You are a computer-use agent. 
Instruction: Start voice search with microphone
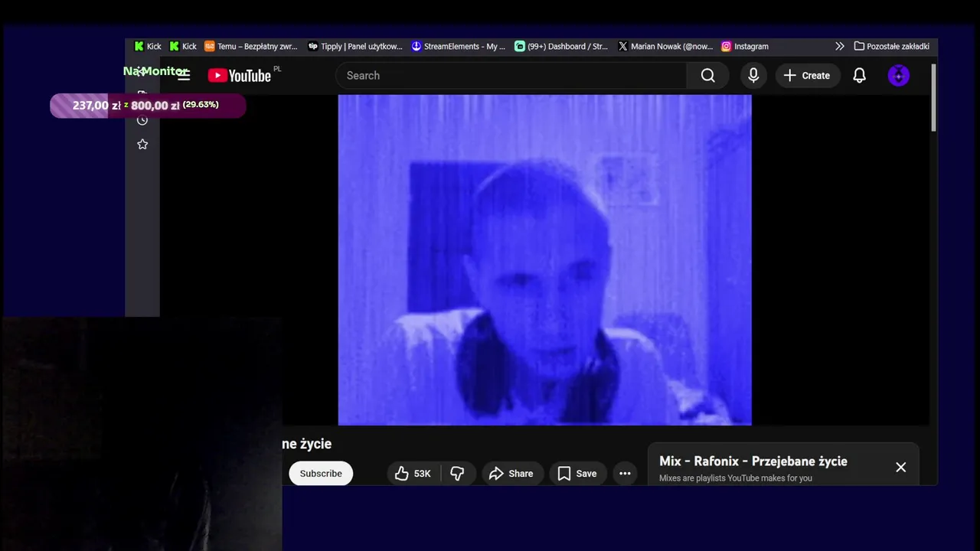coord(753,75)
